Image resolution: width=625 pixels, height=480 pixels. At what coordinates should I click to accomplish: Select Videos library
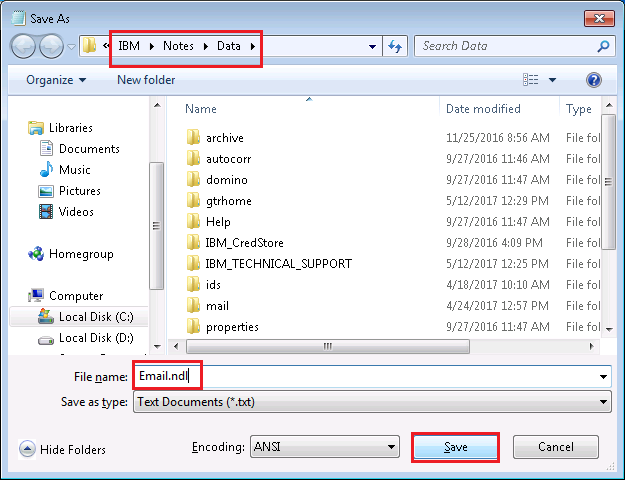click(x=66, y=212)
